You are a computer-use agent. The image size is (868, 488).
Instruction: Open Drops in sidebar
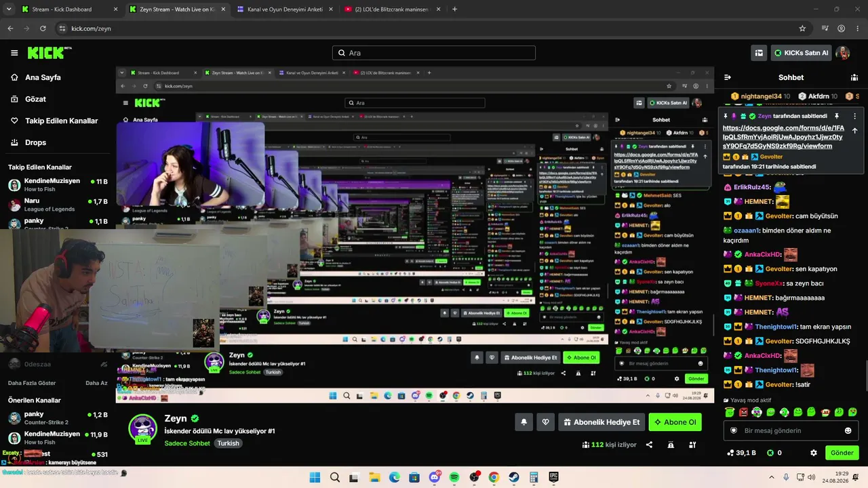(28, 142)
